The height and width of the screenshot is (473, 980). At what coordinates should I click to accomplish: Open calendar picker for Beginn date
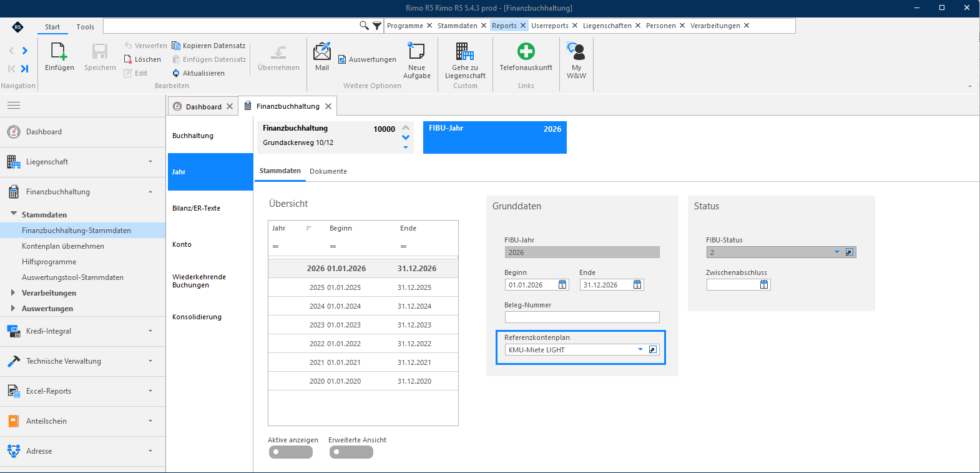coord(562,285)
